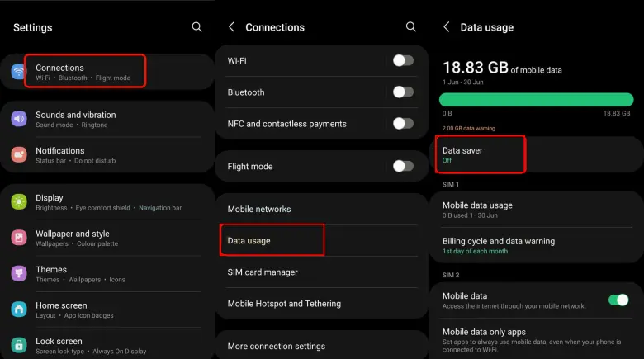Open SIM card manager
This screenshot has height=359, width=644.
[322, 272]
